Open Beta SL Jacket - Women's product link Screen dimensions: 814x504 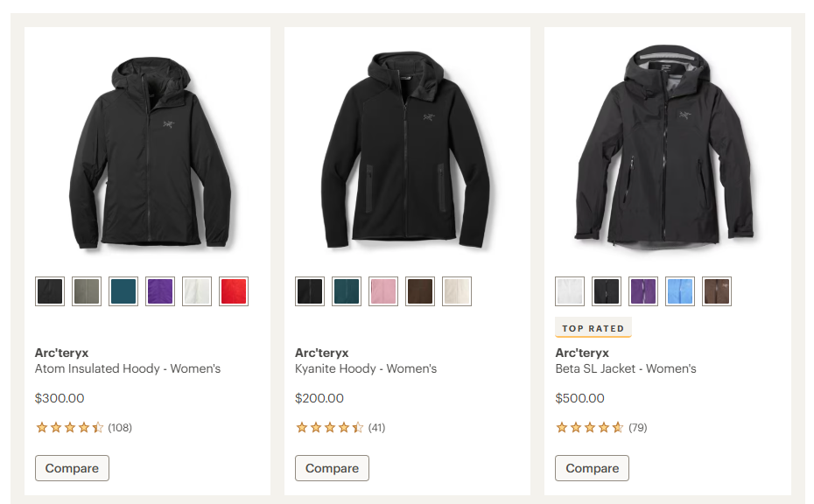626,368
